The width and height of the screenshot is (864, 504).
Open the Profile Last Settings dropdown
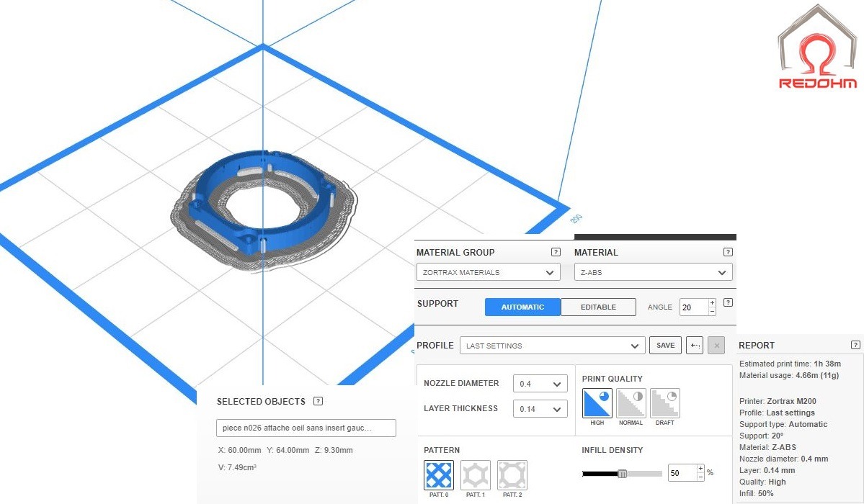click(x=553, y=346)
